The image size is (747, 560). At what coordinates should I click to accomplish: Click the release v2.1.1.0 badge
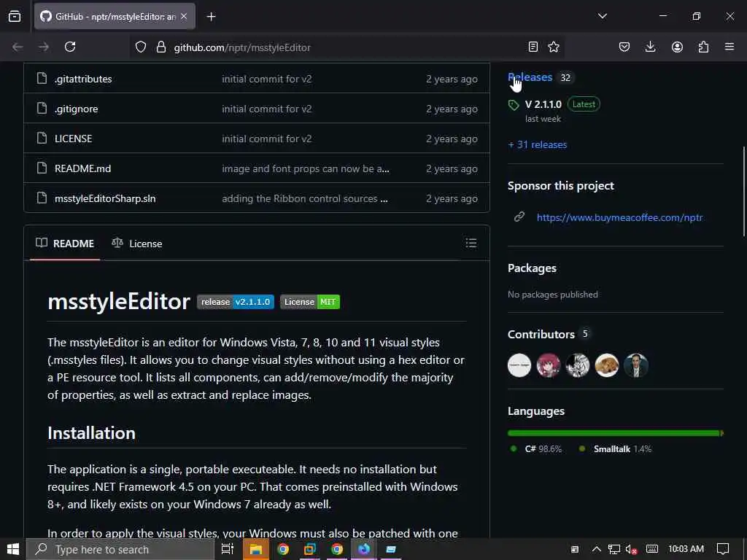click(236, 302)
